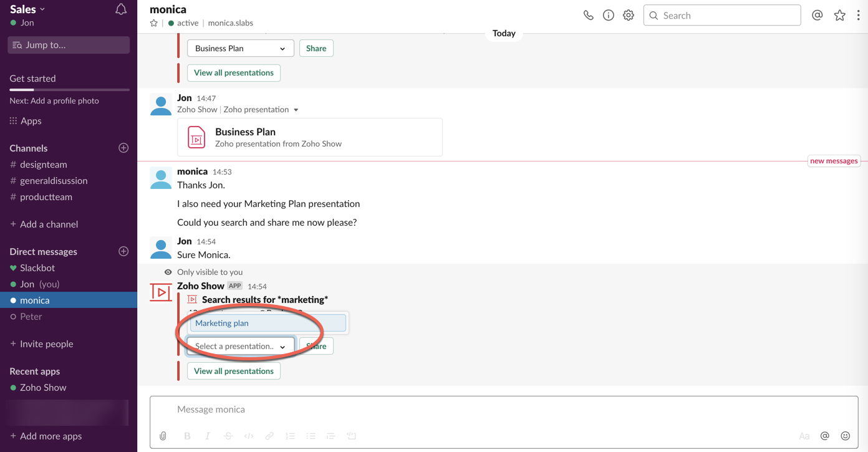Screen dimensions: 868x452
Task: Open Business Plan file icon
Action: pos(196,137)
